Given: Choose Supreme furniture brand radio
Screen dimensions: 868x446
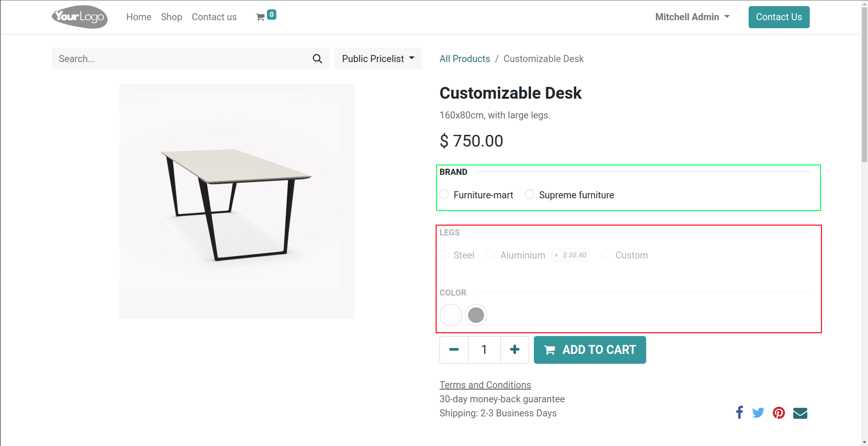Looking at the screenshot, I should (530, 195).
